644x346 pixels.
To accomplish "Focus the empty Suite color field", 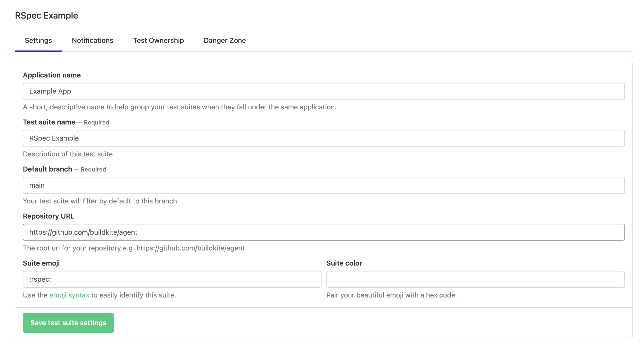I will coord(475,279).
